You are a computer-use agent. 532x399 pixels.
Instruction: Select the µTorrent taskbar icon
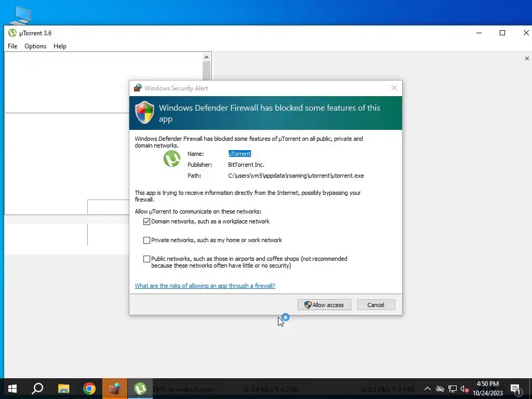(x=140, y=389)
